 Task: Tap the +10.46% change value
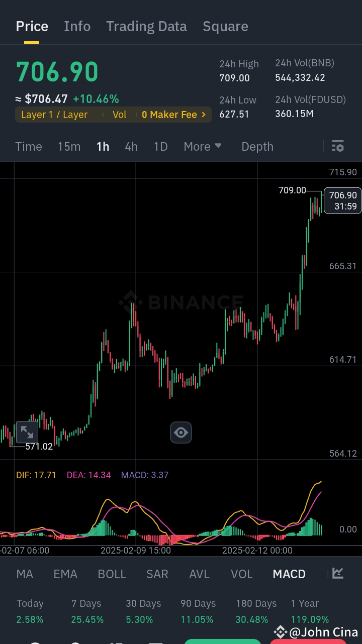96,99
